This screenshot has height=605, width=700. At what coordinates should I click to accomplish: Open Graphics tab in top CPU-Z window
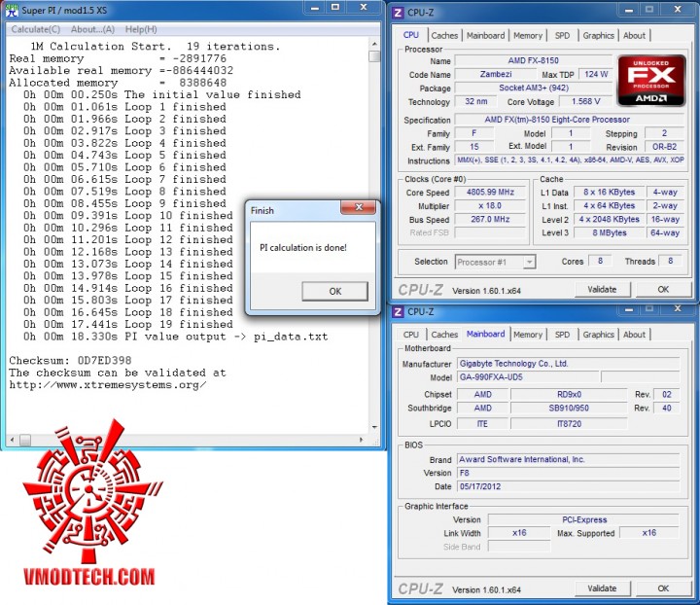tap(598, 35)
